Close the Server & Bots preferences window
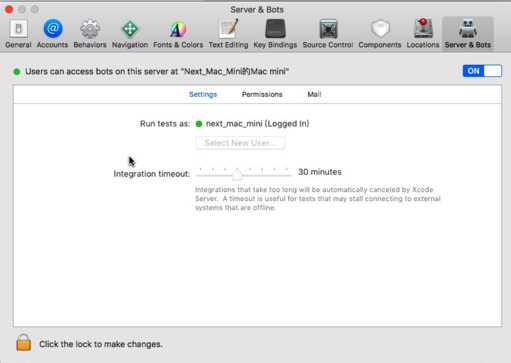The width and height of the screenshot is (511, 363). pos(9,9)
